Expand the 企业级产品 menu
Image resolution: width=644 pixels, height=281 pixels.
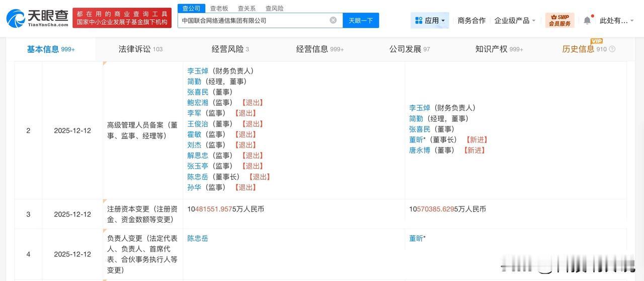tap(515, 20)
